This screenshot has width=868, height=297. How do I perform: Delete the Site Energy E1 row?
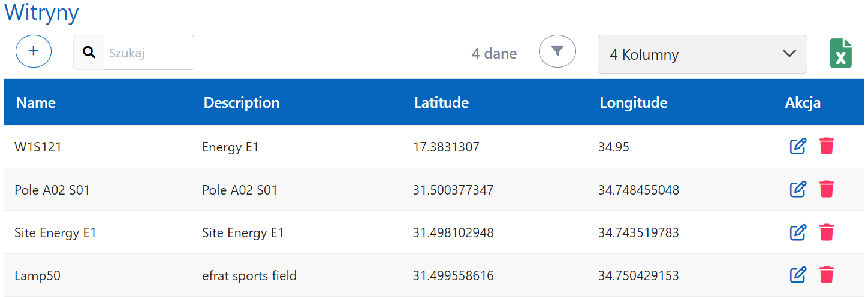coord(827,232)
